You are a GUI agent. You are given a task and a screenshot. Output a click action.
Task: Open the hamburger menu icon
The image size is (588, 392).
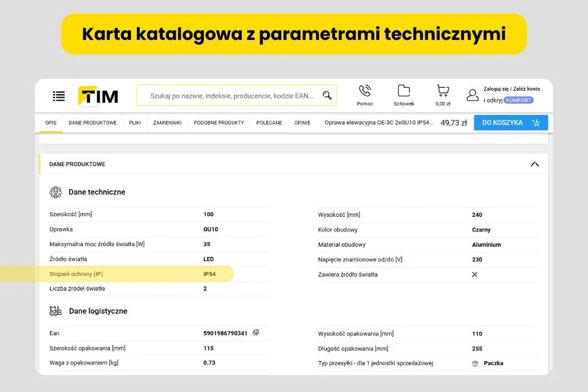(x=59, y=96)
